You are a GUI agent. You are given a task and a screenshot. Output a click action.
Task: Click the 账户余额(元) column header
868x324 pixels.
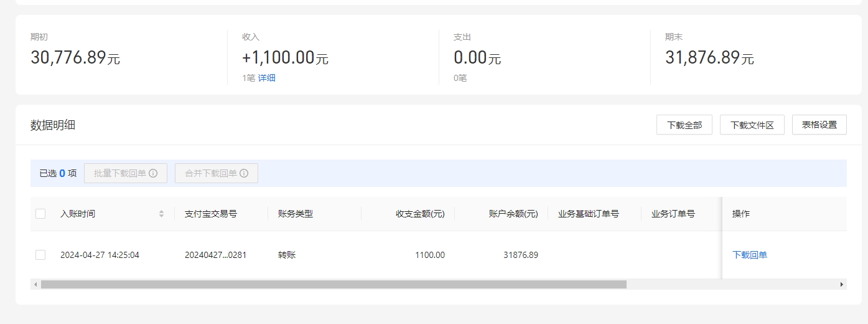click(x=513, y=214)
